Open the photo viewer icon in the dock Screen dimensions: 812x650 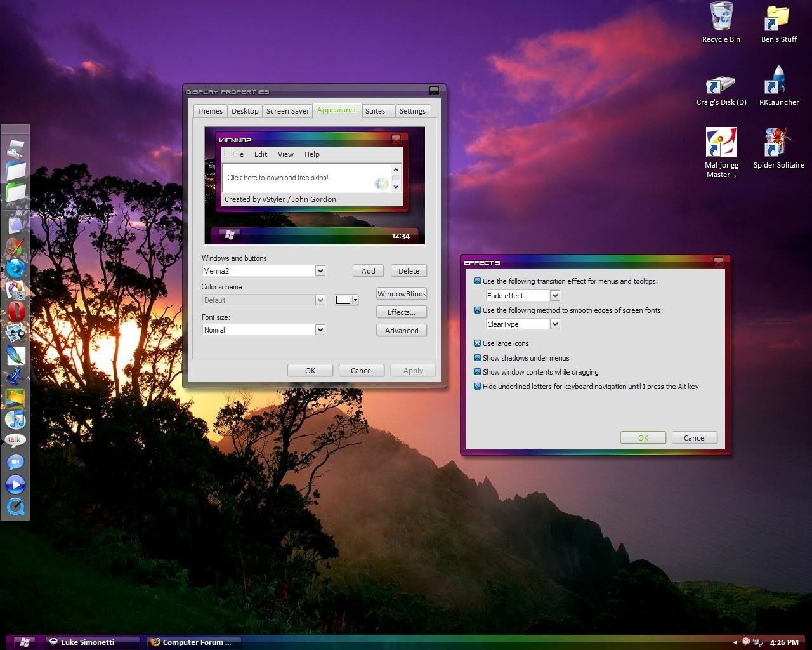coord(16,333)
